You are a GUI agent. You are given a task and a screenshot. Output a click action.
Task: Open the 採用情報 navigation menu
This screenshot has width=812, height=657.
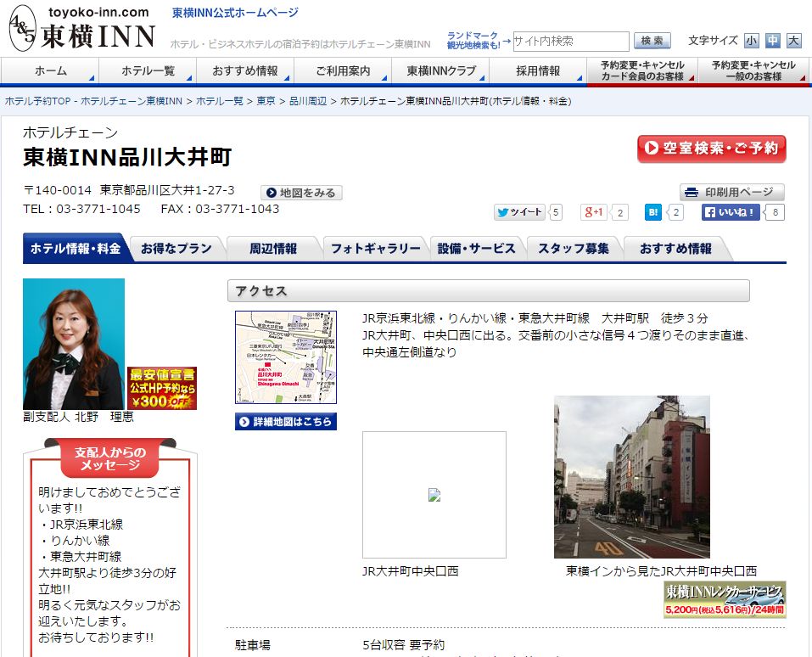click(538, 71)
